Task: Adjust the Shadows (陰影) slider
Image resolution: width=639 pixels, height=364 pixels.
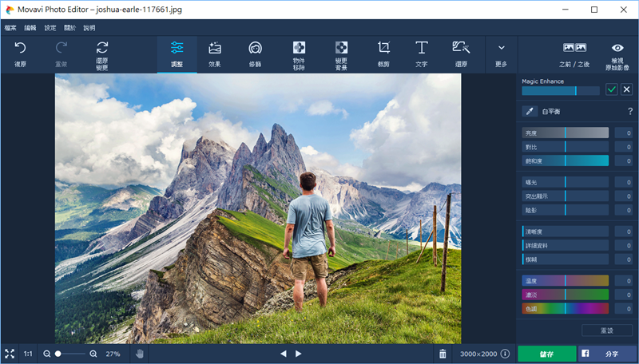Action: tap(566, 210)
